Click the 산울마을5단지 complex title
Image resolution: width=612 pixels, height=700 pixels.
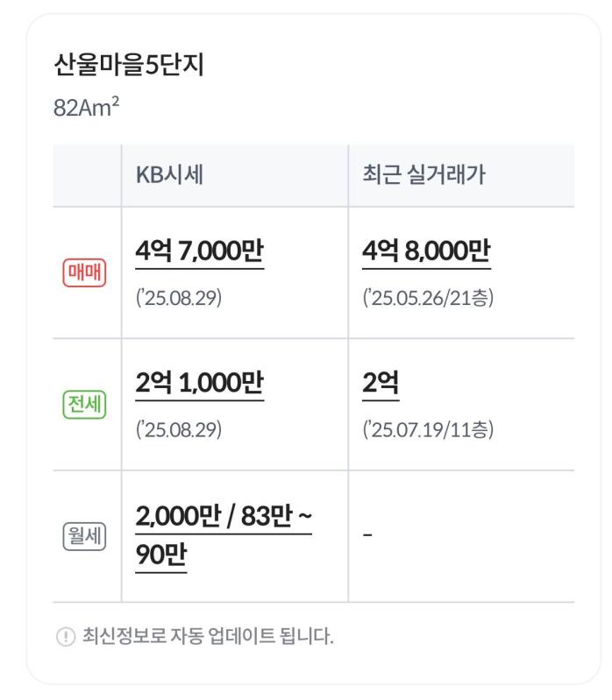pyautogui.click(x=129, y=65)
